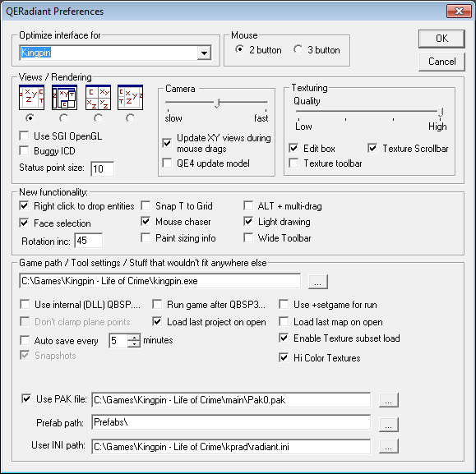This screenshot has height=474, width=476.
Task: Select the first view layout thumbnail icon
Action: [31, 98]
